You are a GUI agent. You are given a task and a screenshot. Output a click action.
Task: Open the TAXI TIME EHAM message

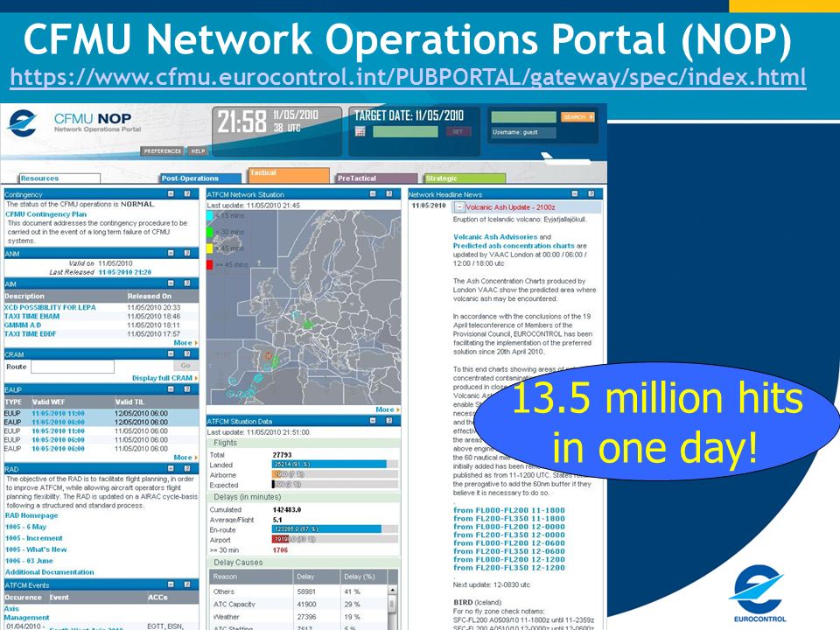point(31,316)
